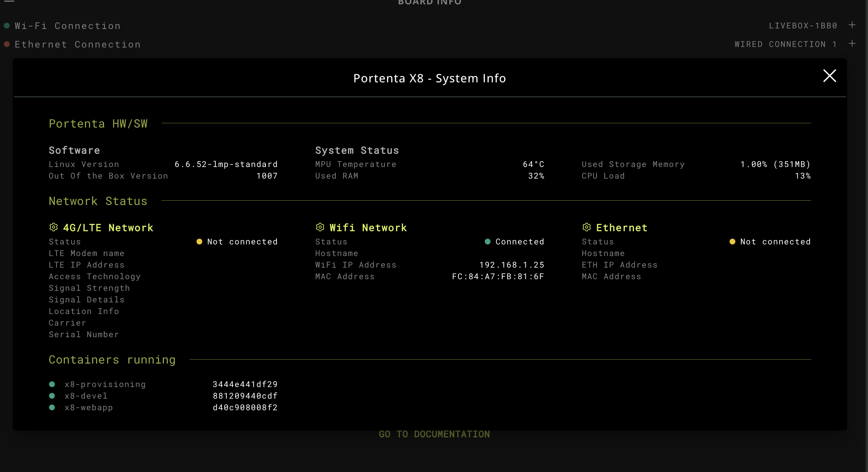Open Wifi Network settings gear

320,227
